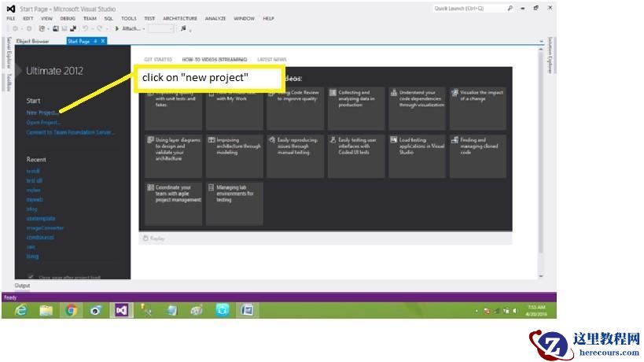Open the EDIT menu

[x=28, y=18]
